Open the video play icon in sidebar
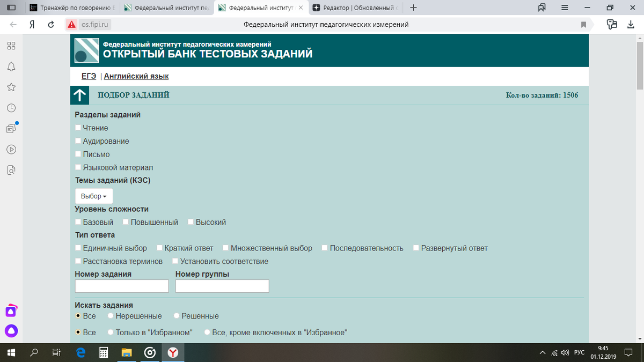Screen dimensions: 644x362 coord(11,150)
